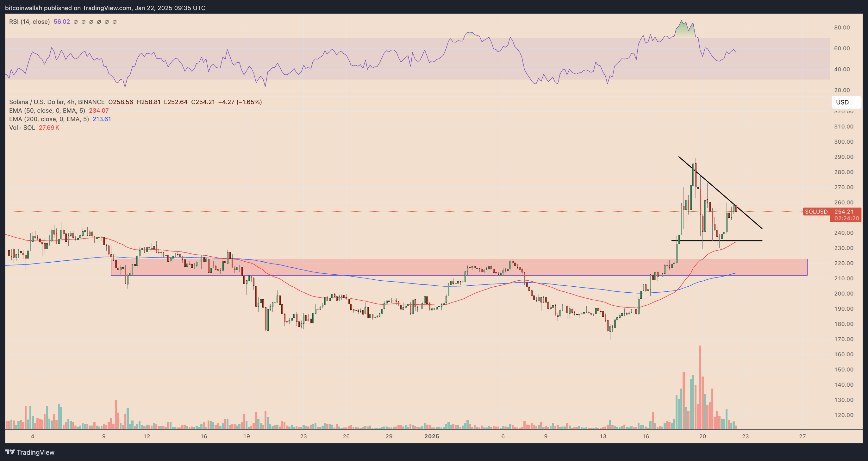Screen dimensions: 868x461
Task: Select the Vol · SOL legend
Action: point(22,128)
